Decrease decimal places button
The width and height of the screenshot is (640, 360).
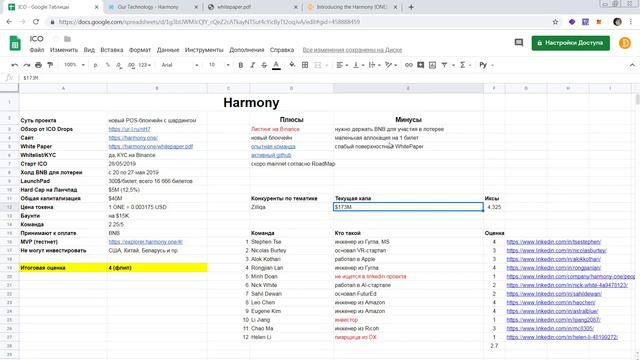[x=119, y=65]
